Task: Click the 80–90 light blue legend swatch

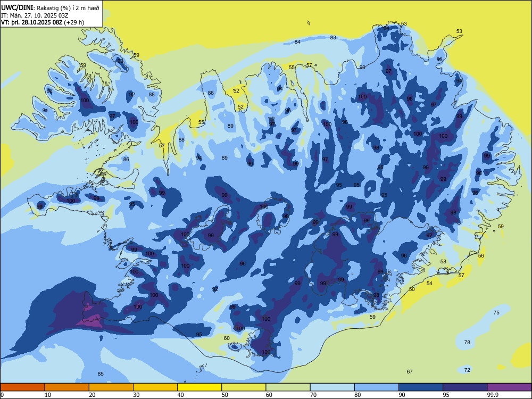Action: (x=377, y=387)
